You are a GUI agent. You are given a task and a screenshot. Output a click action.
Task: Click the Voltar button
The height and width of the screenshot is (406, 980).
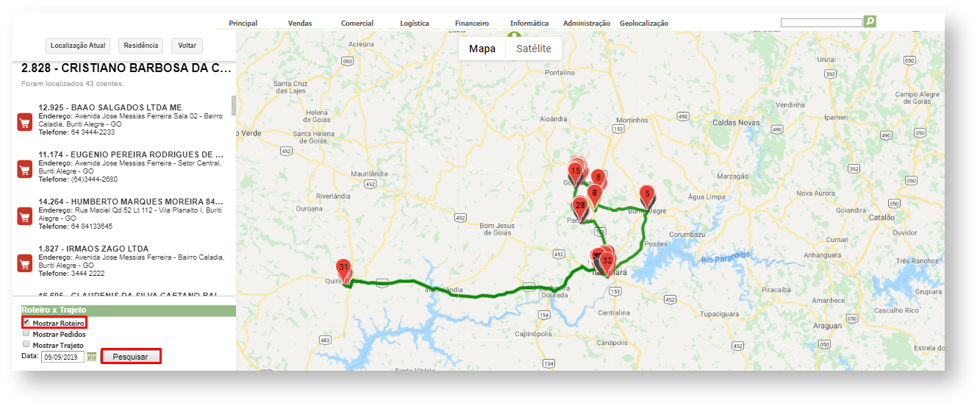coord(187,46)
